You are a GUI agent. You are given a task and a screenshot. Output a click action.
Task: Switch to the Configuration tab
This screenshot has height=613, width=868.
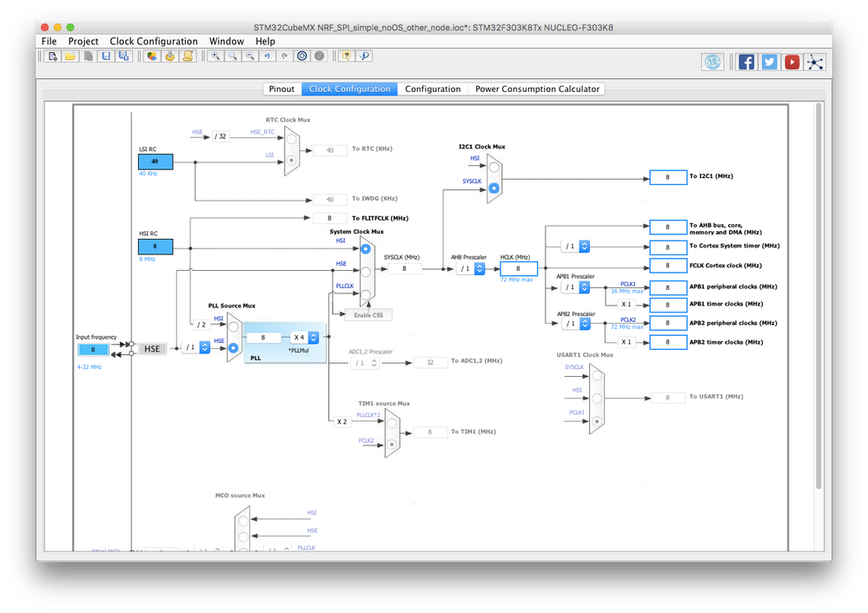click(433, 89)
